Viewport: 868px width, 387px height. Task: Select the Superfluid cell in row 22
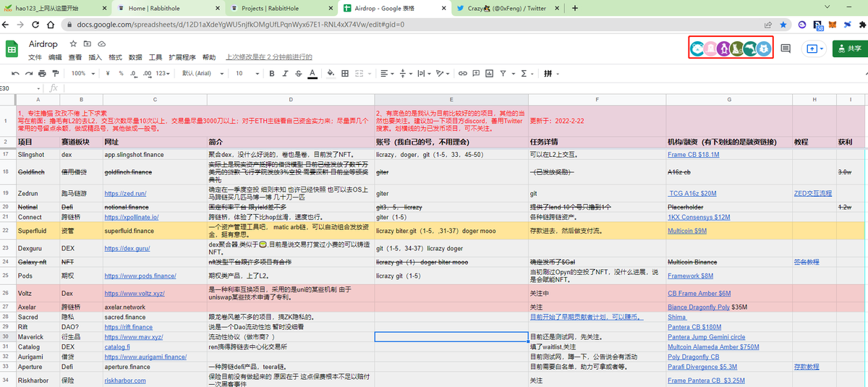37,231
